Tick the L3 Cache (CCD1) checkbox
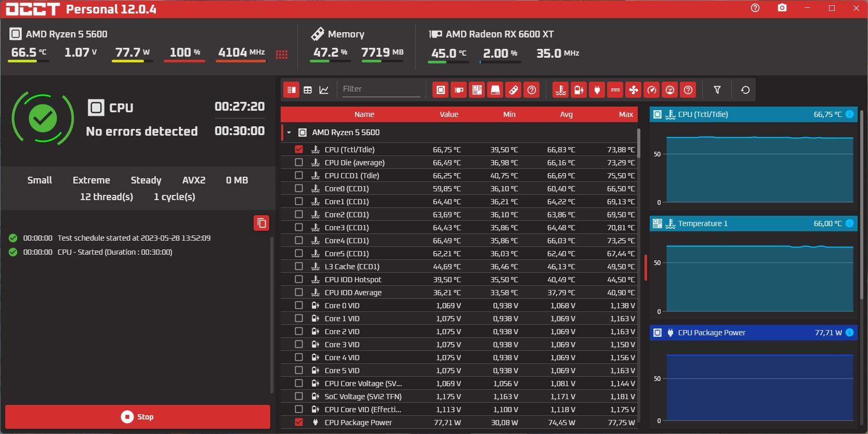868x434 pixels. tap(298, 266)
